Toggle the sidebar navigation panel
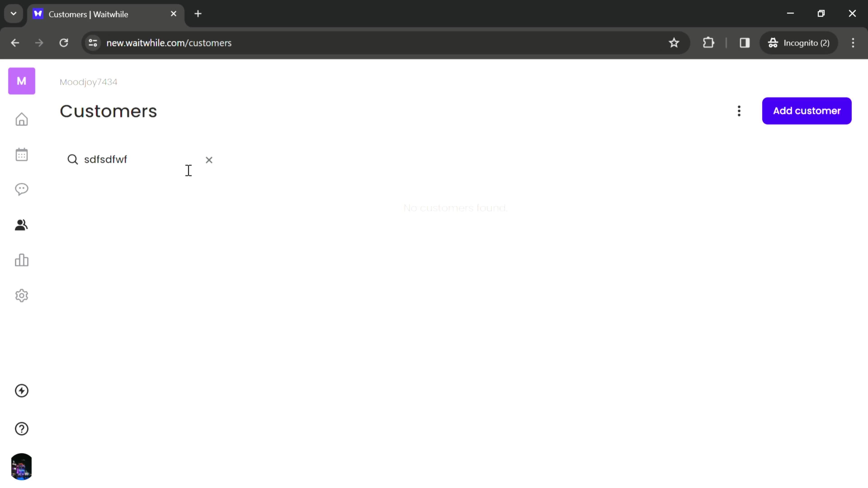 tap(21, 82)
